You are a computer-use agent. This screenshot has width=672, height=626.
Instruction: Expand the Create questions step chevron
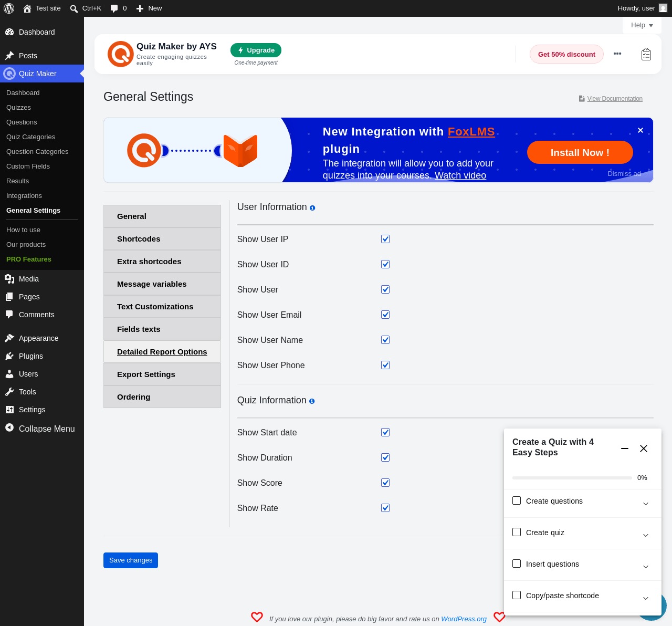pos(646,504)
